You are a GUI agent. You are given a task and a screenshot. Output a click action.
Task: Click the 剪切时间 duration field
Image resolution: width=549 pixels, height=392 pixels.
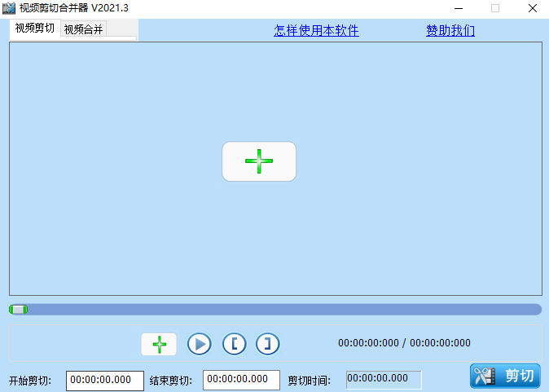click(x=384, y=379)
